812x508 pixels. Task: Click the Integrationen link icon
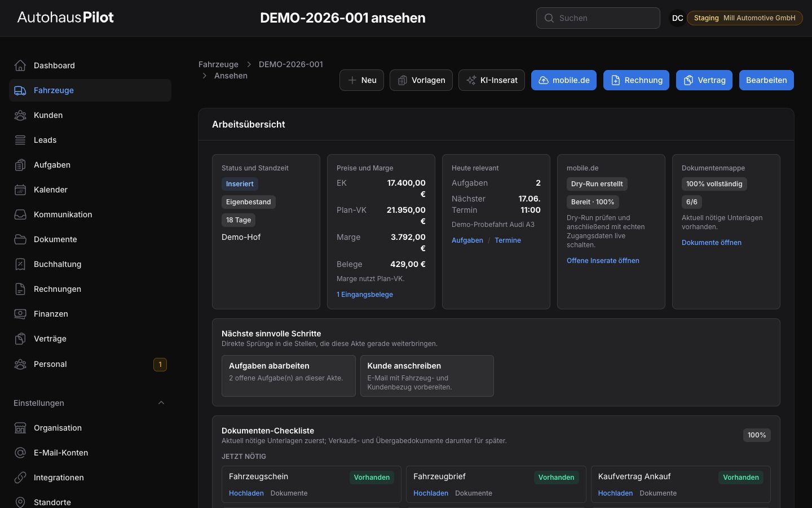[x=20, y=478]
